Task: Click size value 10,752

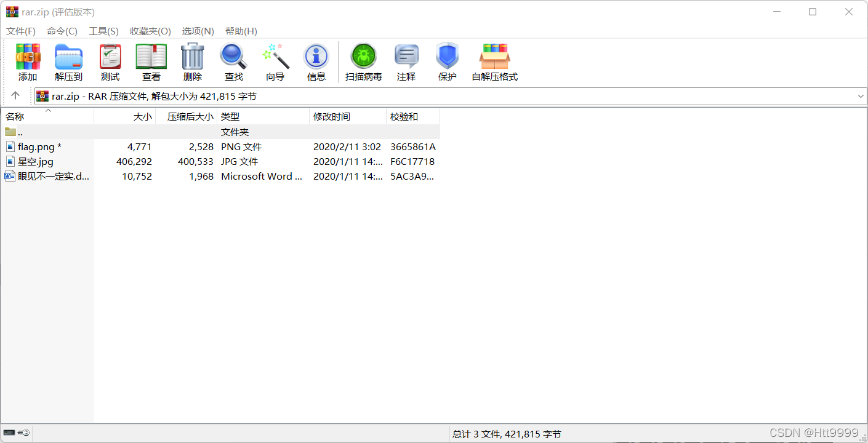Action: pyautogui.click(x=137, y=176)
